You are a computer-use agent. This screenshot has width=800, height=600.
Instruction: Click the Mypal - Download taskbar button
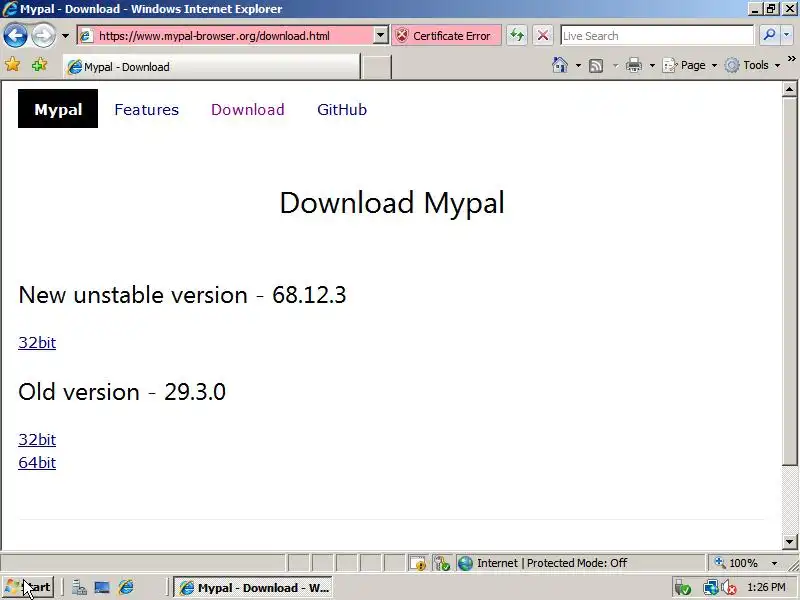253,588
